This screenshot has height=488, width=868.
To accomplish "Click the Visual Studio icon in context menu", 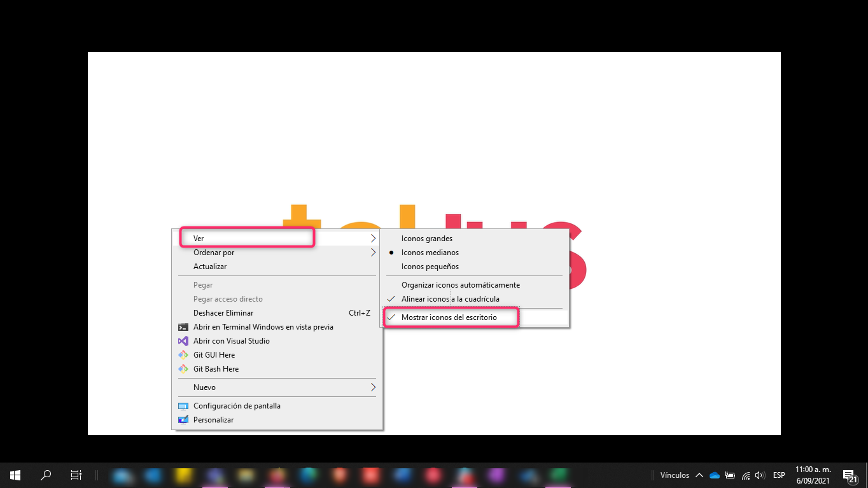I will [x=183, y=341].
